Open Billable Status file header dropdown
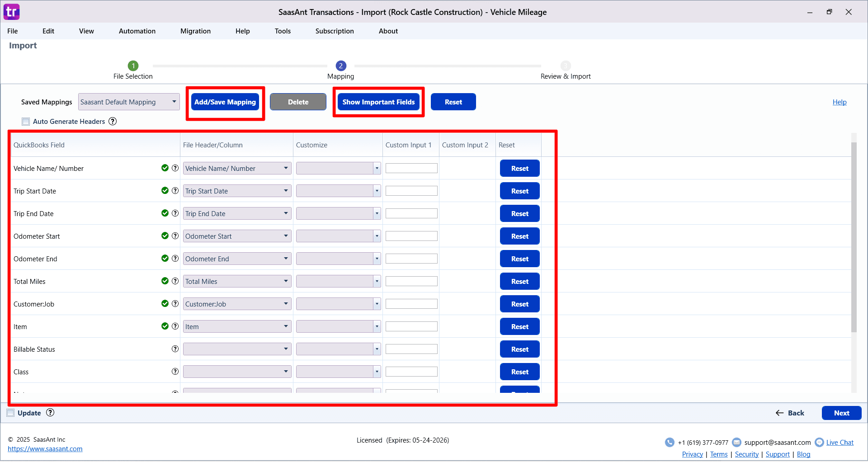The width and height of the screenshot is (868, 462). click(237, 349)
